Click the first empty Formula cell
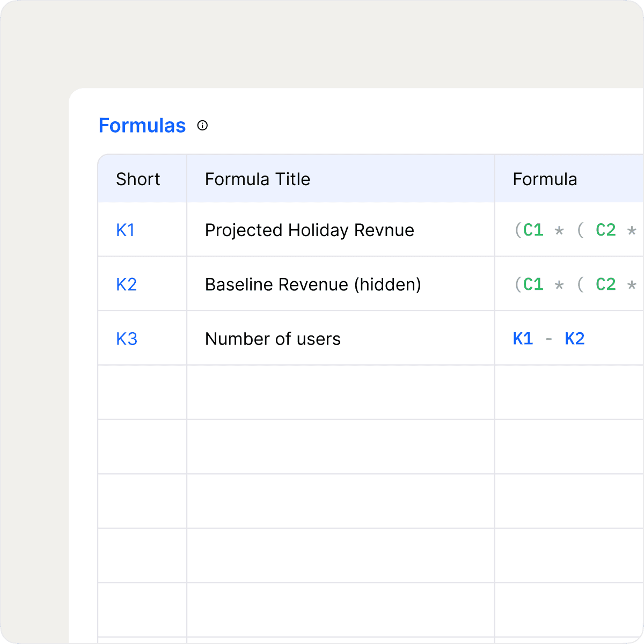The height and width of the screenshot is (644, 644). tap(569, 393)
